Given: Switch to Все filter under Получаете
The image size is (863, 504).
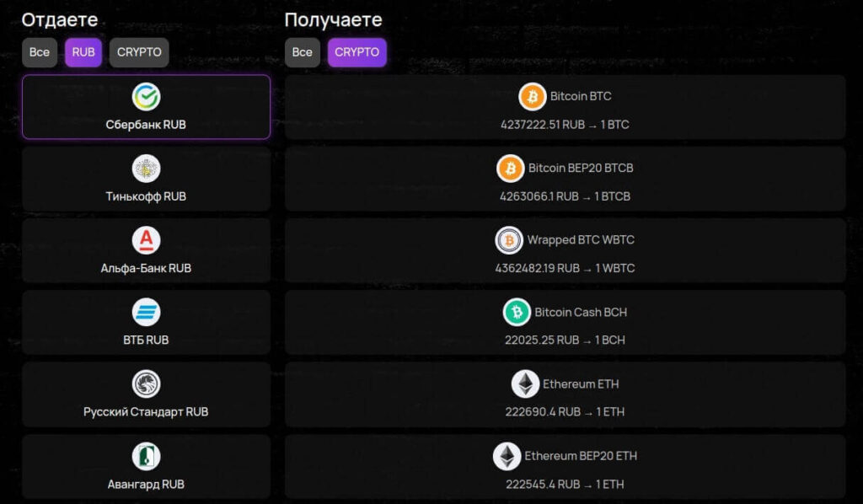Looking at the screenshot, I should (302, 52).
